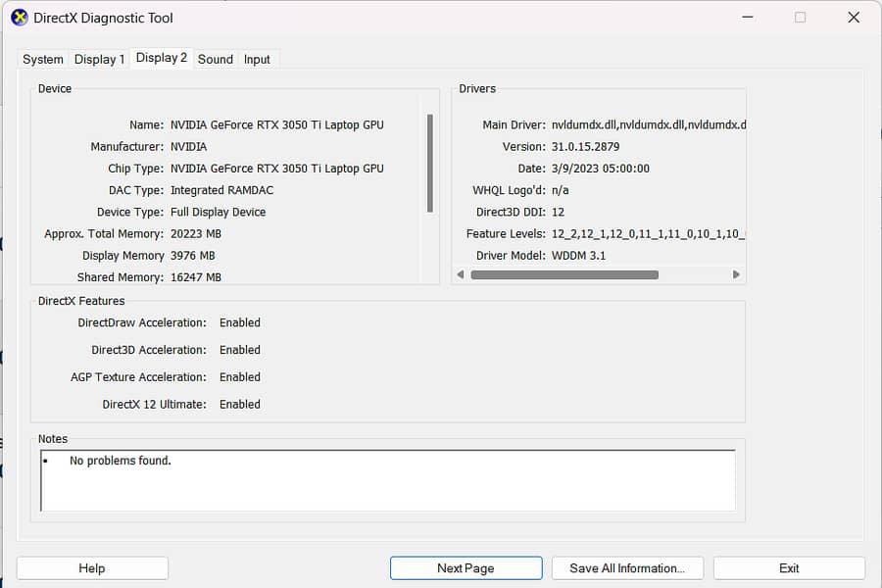Switch to the System tab

43,60
